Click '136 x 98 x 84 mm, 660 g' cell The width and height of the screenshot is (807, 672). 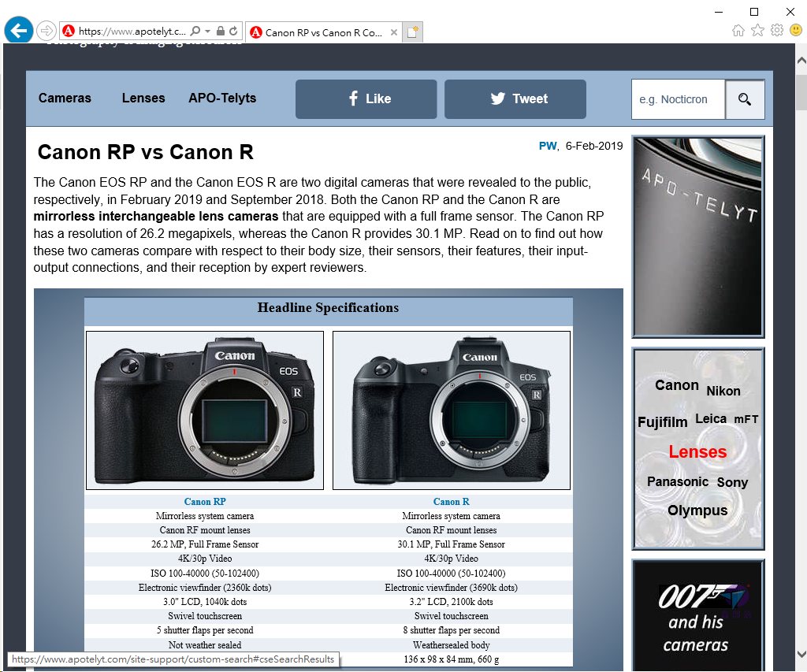[x=452, y=659]
